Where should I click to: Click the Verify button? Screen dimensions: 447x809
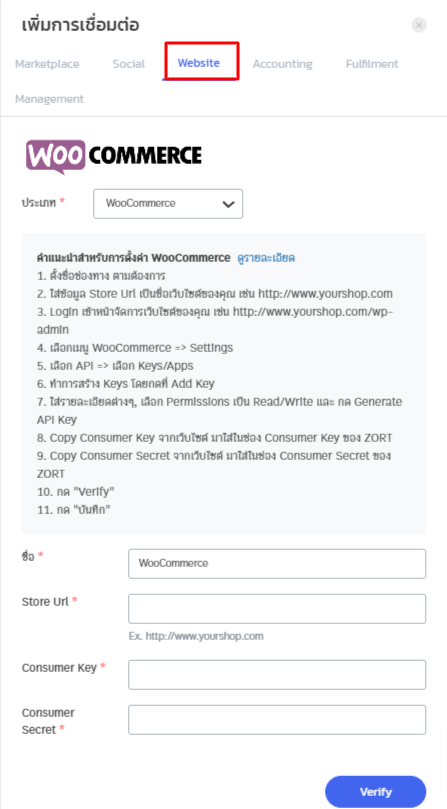pyautogui.click(x=375, y=792)
